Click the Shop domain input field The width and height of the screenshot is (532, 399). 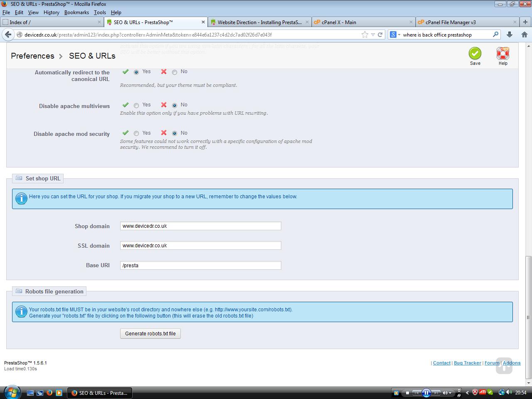click(201, 226)
